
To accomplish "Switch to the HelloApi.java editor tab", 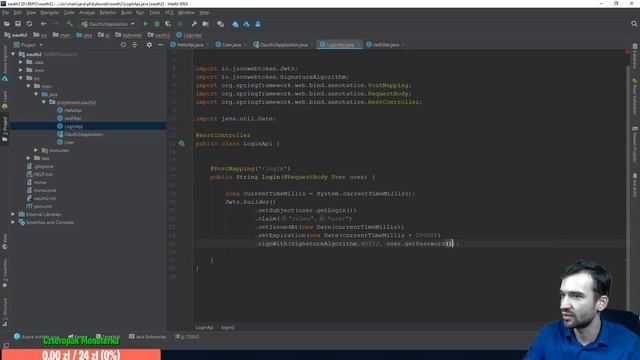I will coord(189,44).
